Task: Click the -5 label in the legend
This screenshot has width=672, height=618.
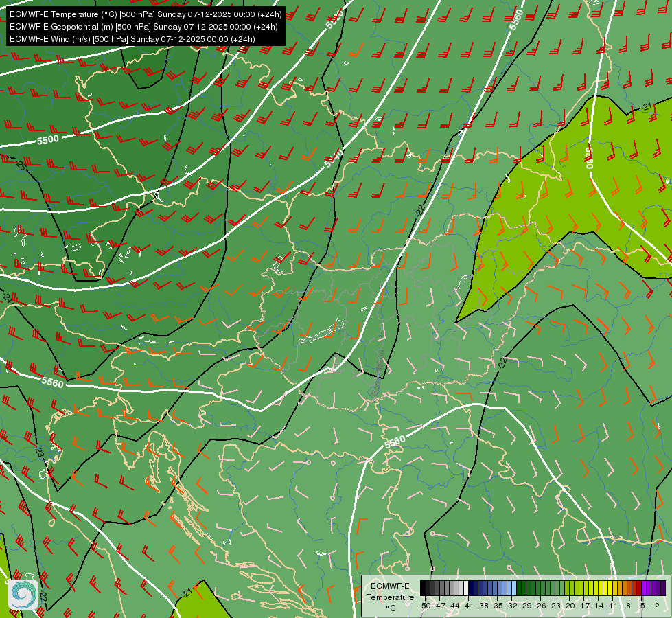Action: 641,606
